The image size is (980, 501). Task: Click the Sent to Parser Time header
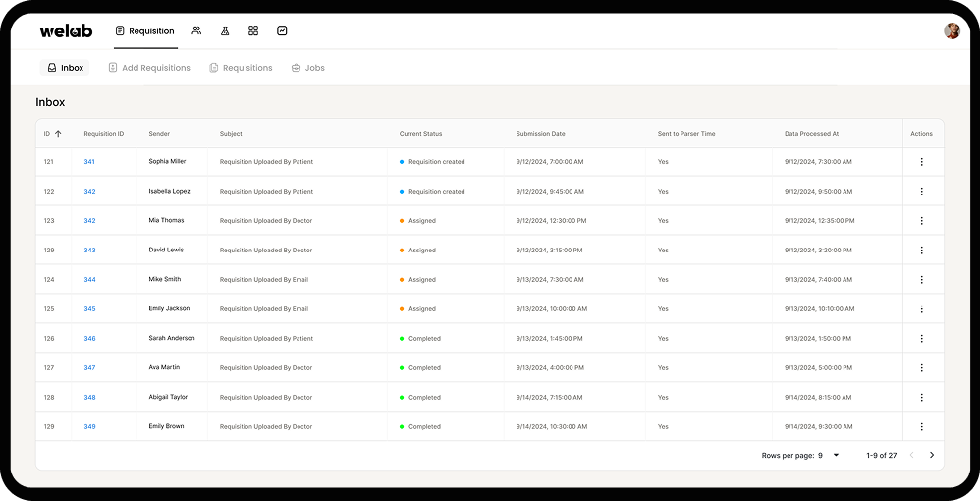coord(686,134)
